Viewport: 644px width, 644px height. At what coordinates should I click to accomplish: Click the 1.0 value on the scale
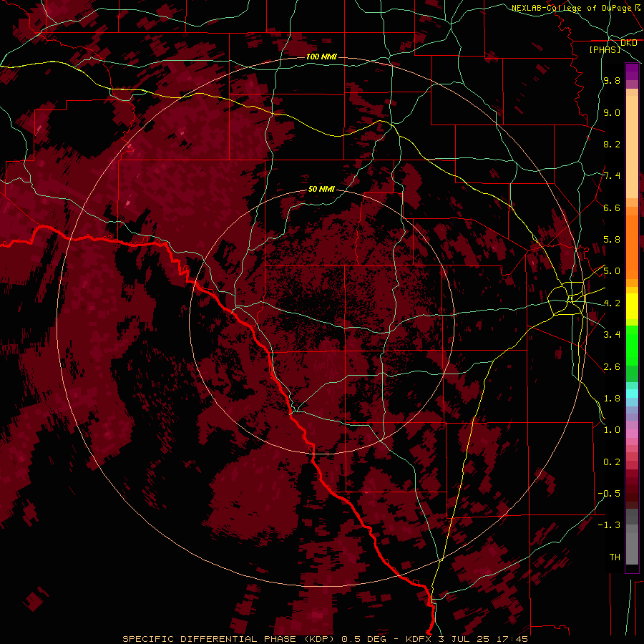tap(612, 430)
